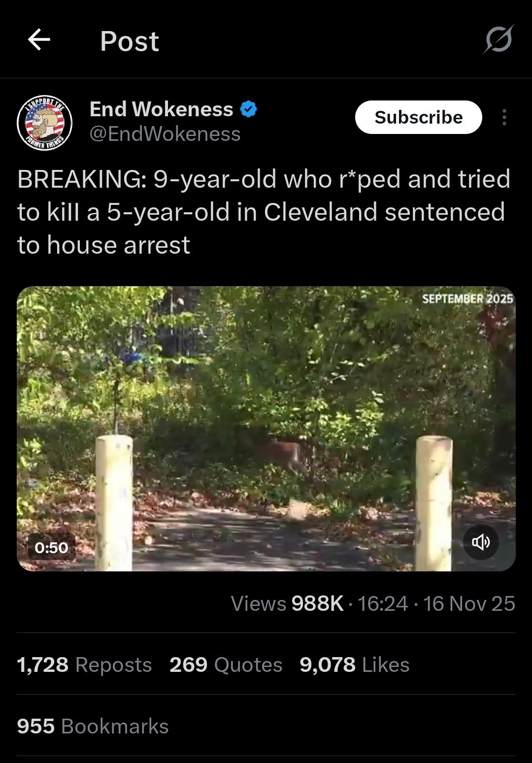Unmute the video with speaker icon
Viewport: 532px width, 763px height.
tap(481, 542)
